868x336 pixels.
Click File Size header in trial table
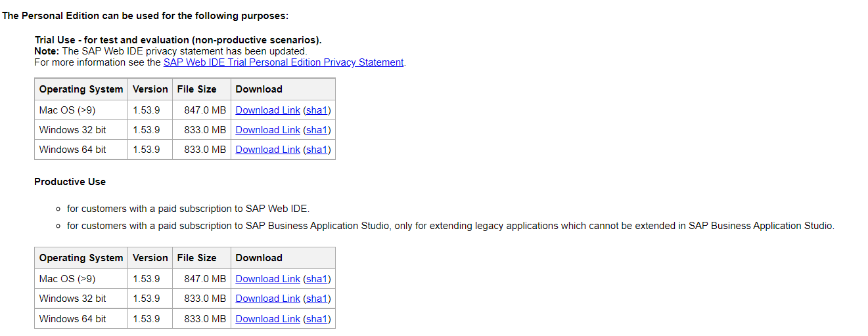(202, 89)
